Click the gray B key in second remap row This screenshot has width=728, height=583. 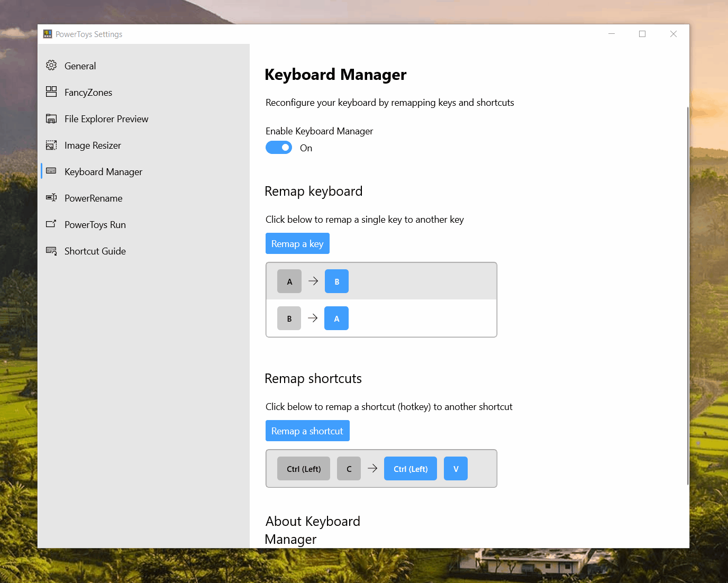(x=289, y=318)
